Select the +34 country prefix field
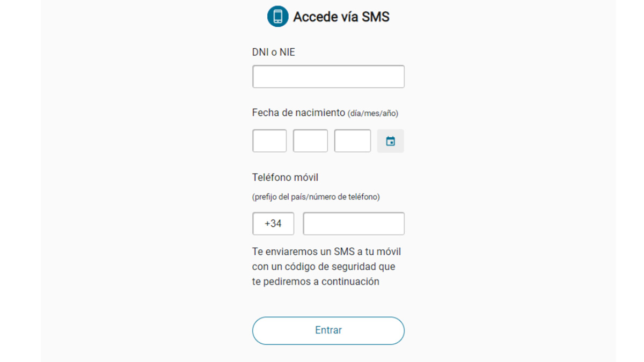 pyautogui.click(x=273, y=224)
